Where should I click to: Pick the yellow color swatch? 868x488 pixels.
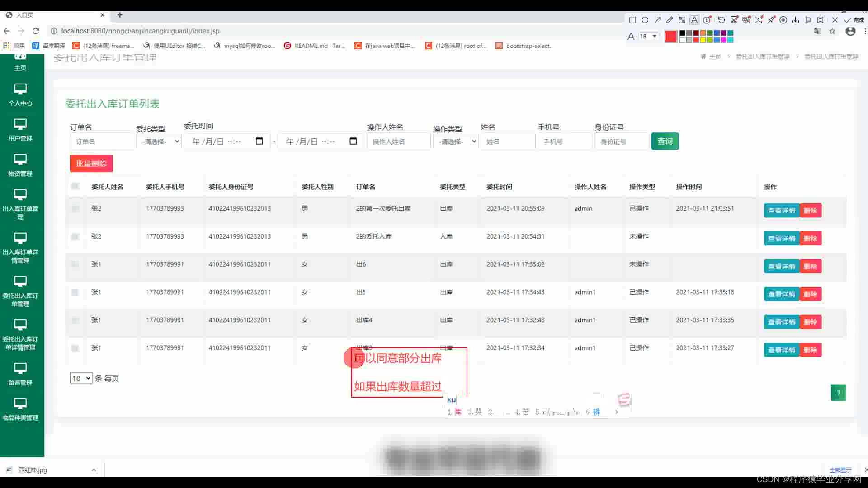(x=703, y=40)
